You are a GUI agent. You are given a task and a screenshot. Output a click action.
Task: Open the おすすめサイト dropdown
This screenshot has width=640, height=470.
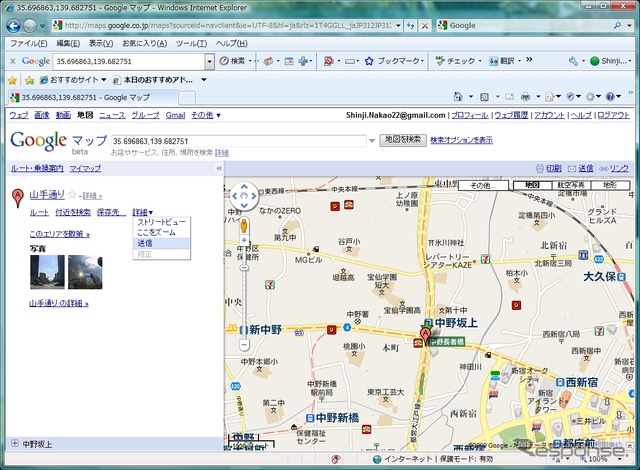pyautogui.click(x=103, y=80)
